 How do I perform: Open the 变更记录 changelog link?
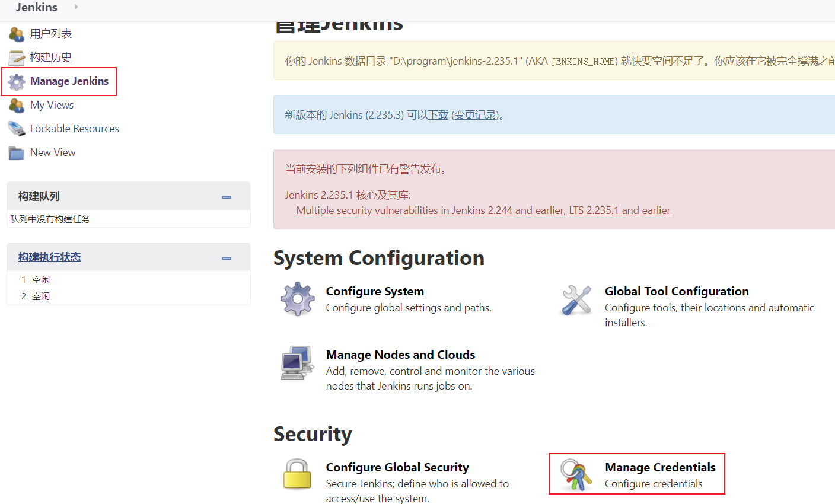point(476,115)
